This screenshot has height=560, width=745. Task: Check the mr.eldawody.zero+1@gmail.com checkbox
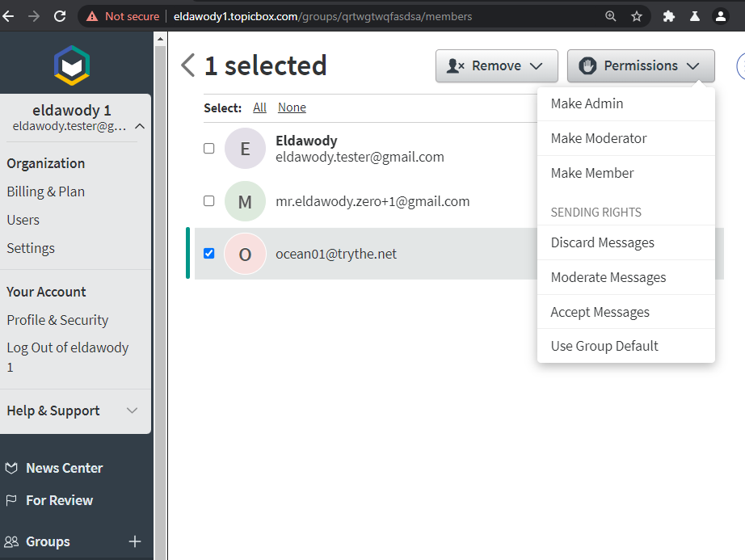point(209,201)
